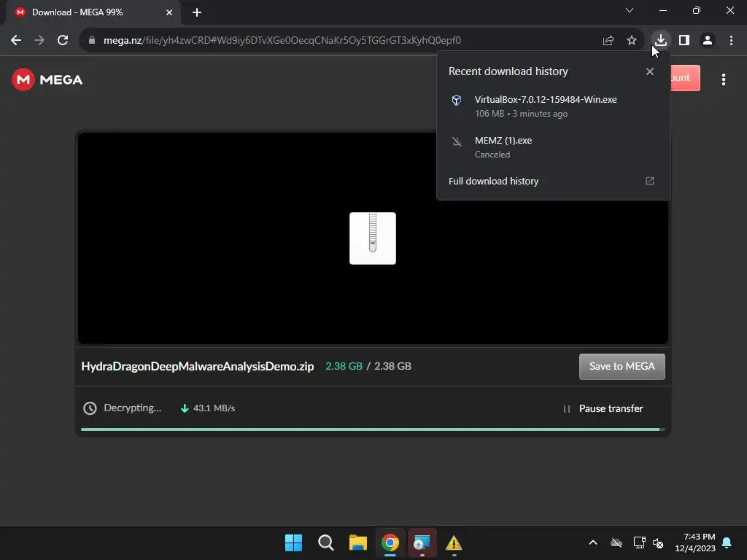Open the clock showing 7:43 PM
The width and height of the screenshot is (747, 560).
[x=695, y=542]
